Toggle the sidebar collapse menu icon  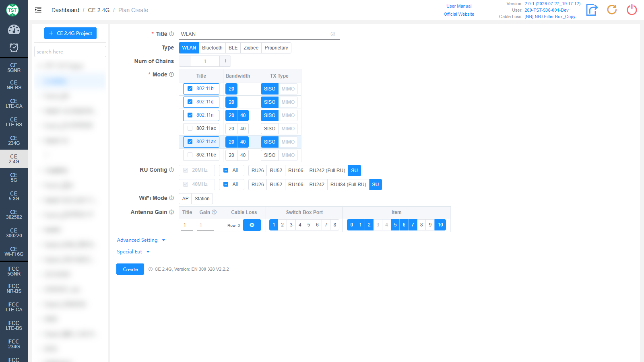tap(38, 10)
